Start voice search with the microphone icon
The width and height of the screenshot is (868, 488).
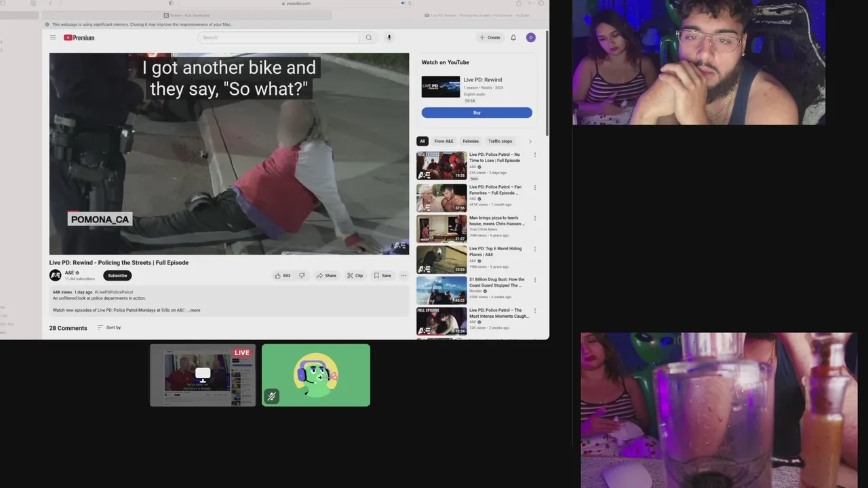[389, 37]
